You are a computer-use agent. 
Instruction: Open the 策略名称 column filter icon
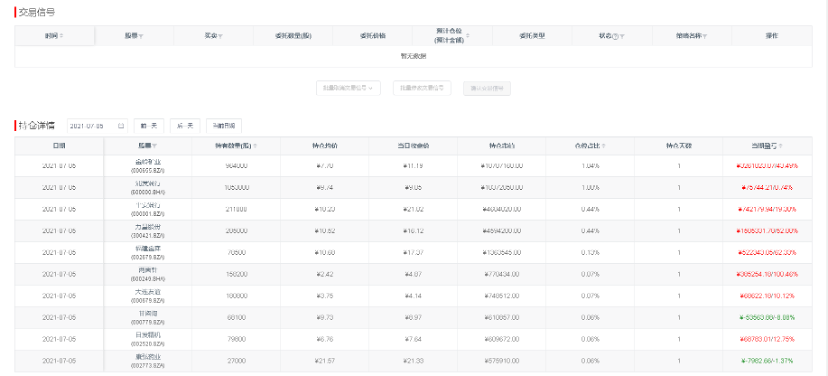click(704, 36)
